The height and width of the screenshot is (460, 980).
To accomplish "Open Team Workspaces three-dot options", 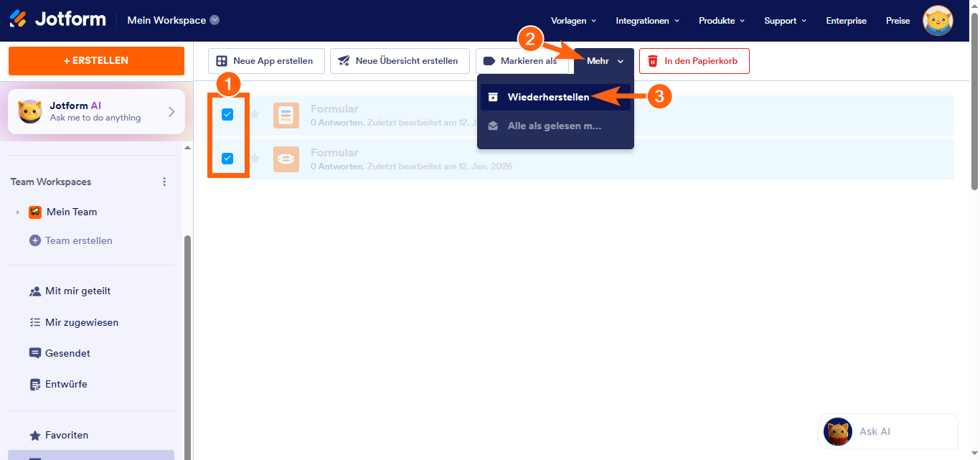I will coord(164,182).
